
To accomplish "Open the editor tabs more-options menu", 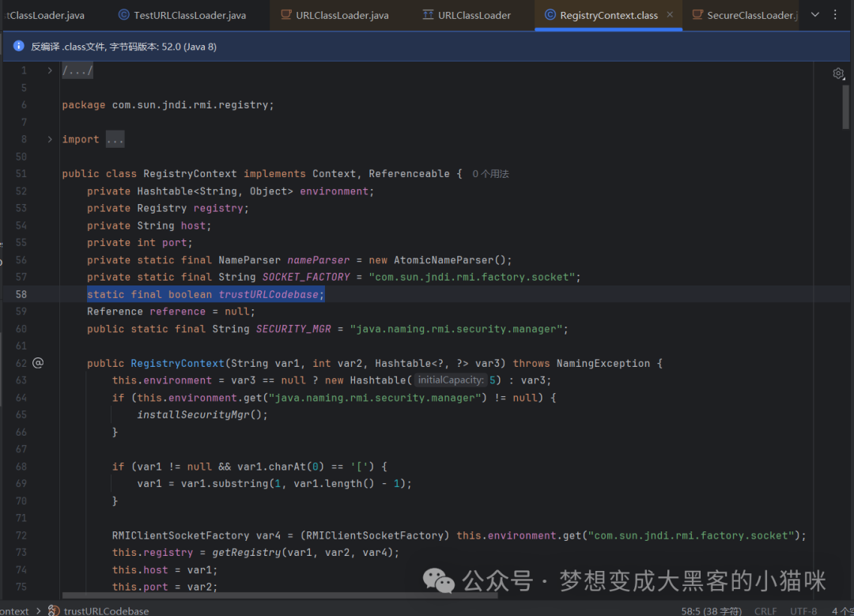I will [835, 15].
